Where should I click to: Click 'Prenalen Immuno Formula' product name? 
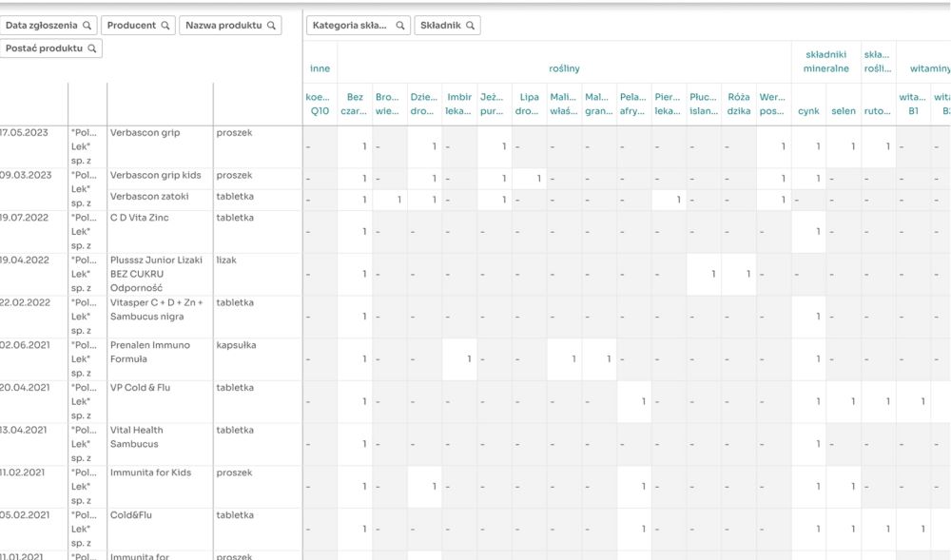(x=149, y=352)
